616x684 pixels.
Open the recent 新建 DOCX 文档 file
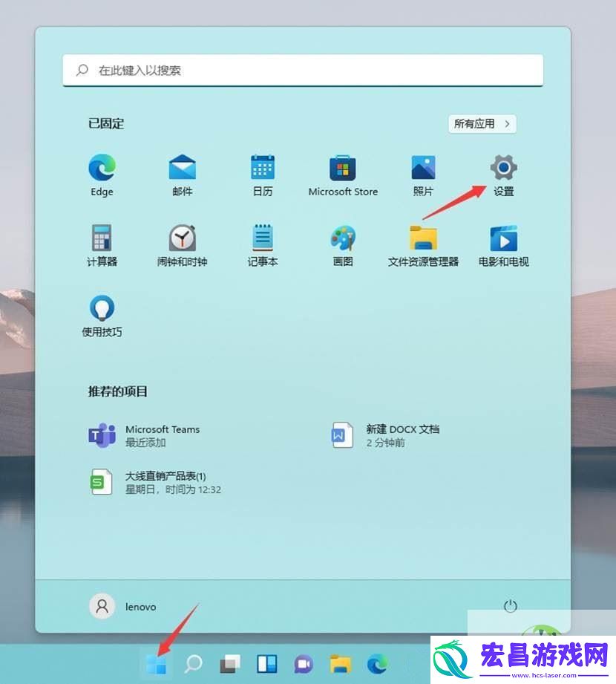tap(384, 435)
